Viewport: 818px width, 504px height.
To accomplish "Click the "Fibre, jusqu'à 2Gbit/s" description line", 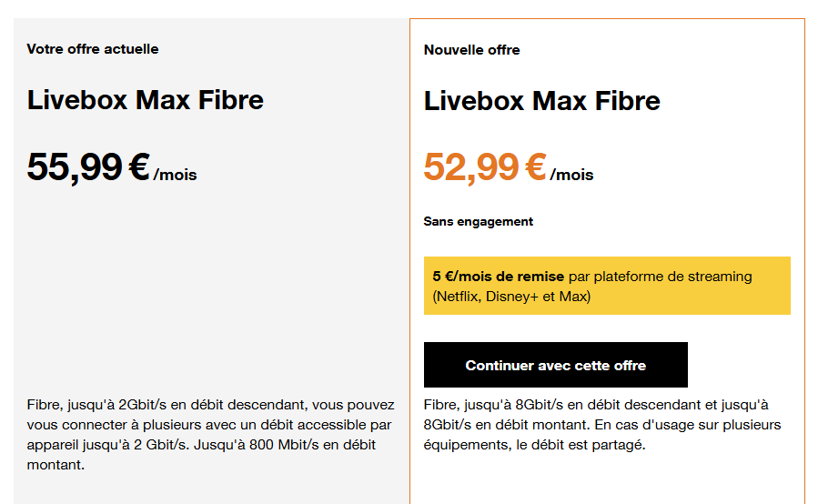I will click(211, 405).
